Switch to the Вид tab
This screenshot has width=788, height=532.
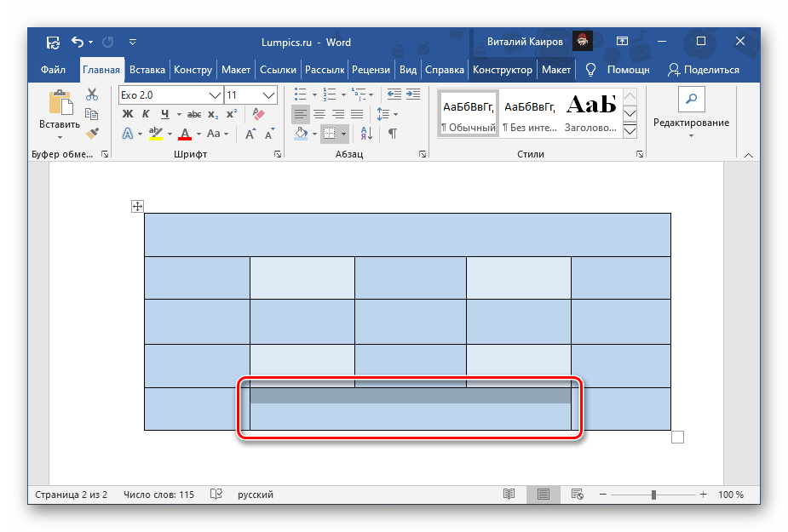(408, 70)
